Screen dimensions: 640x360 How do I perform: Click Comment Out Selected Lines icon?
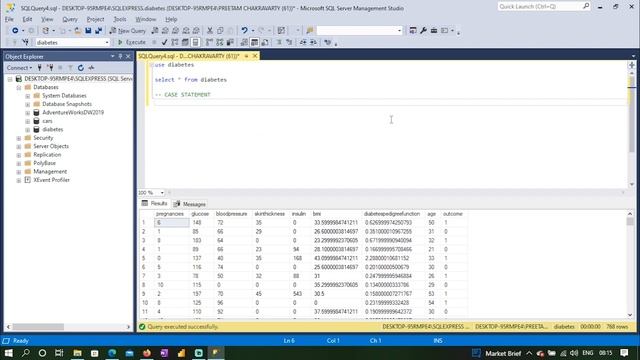279,42
